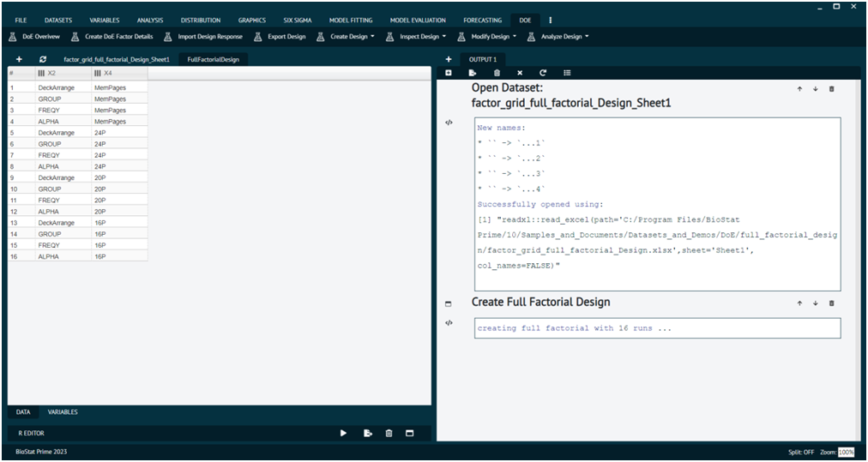The width and height of the screenshot is (868, 462).
Task: Click the add output block icon
Action: tap(449, 73)
